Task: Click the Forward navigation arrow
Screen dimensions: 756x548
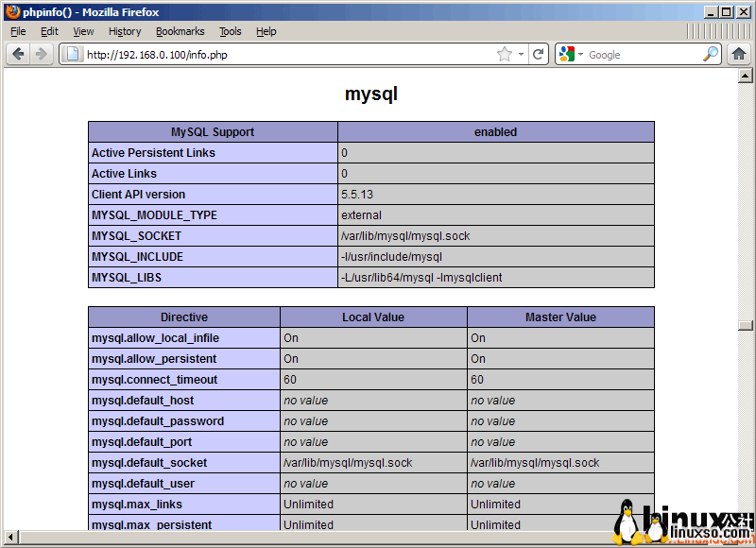Action: pyautogui.click(x=41, y=54)
